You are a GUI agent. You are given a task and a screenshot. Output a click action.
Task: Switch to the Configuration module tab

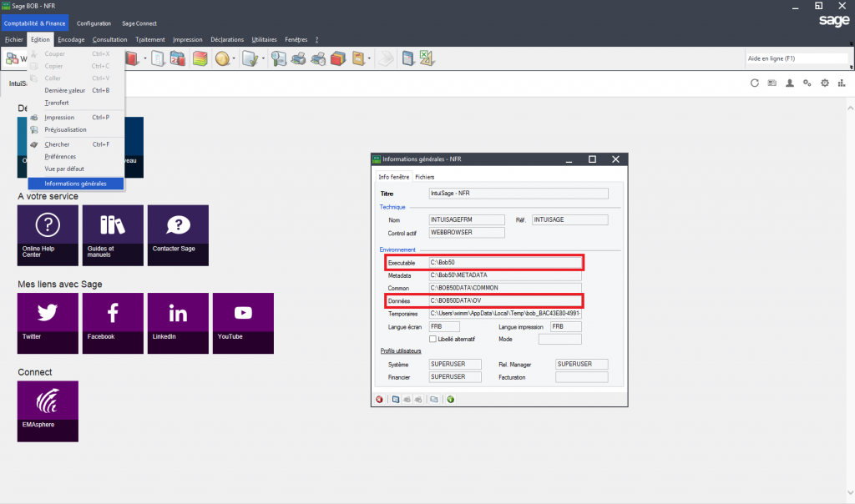click(x=94, y=23)
